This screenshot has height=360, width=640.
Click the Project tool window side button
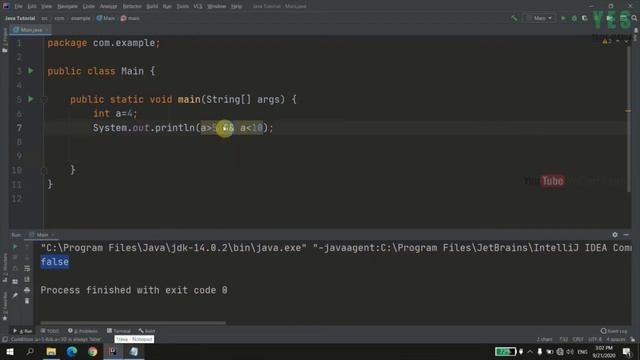(5, 40)
